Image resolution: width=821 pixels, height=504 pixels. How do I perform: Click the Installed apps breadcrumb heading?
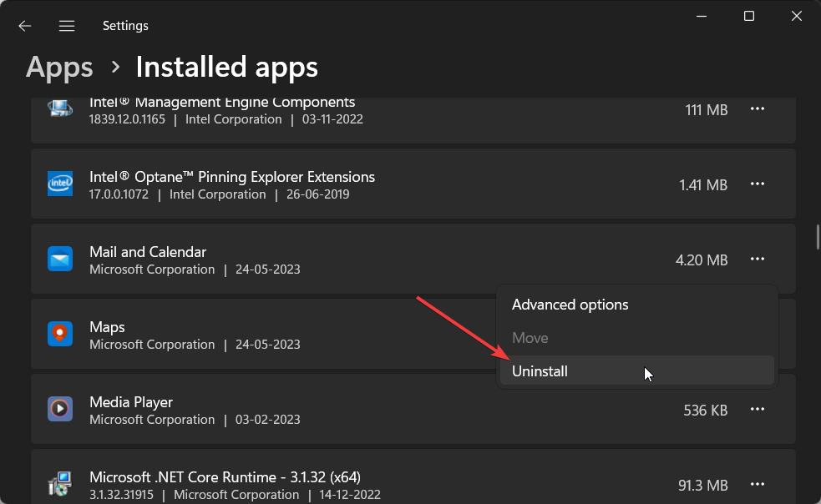(226, 67)
